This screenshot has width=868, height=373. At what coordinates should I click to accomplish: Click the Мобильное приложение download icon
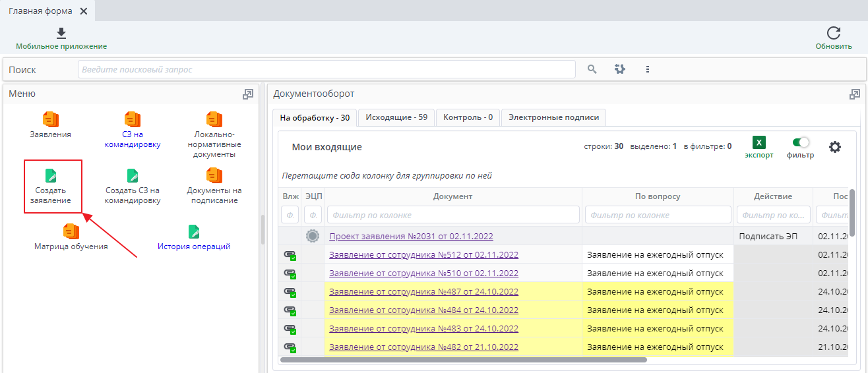[x=61, y=33]
